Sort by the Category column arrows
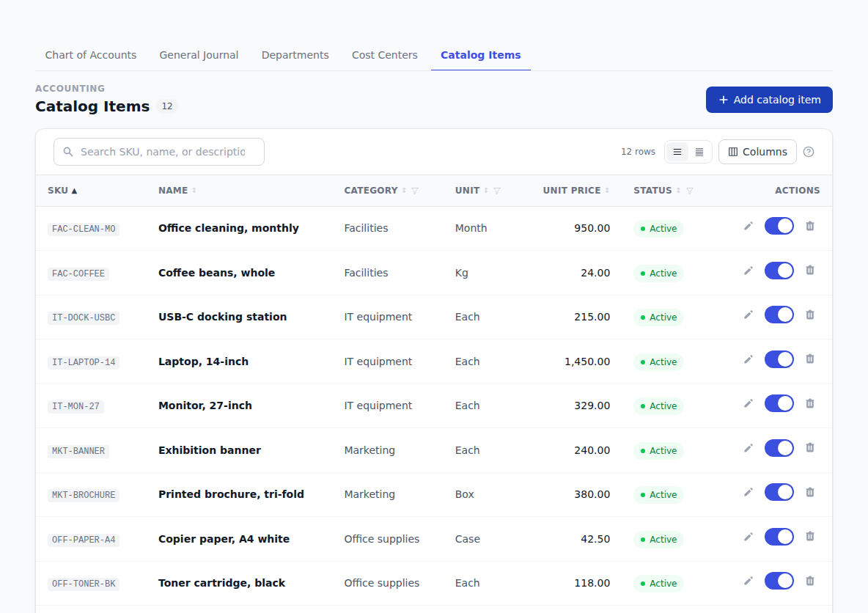Image resolution: width=868 pixels, height=613 pixels. tap(404, 191)
